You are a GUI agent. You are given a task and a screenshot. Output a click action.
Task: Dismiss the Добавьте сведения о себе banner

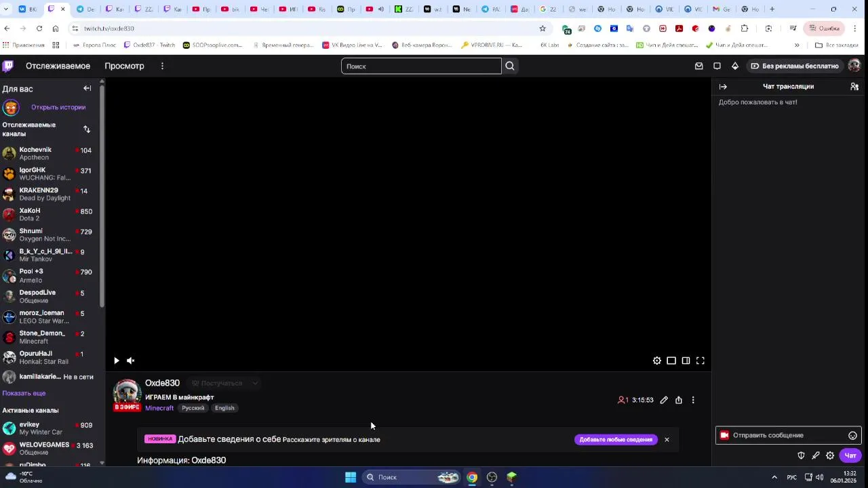667,439
